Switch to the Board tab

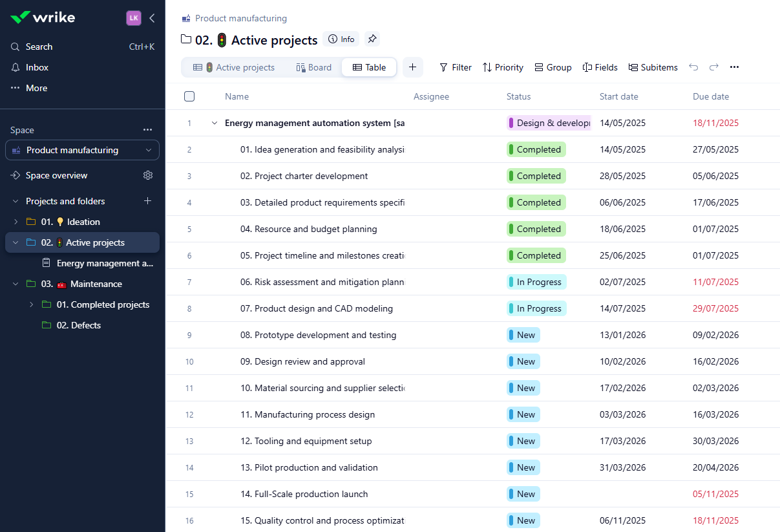click(x=313, y=67)
